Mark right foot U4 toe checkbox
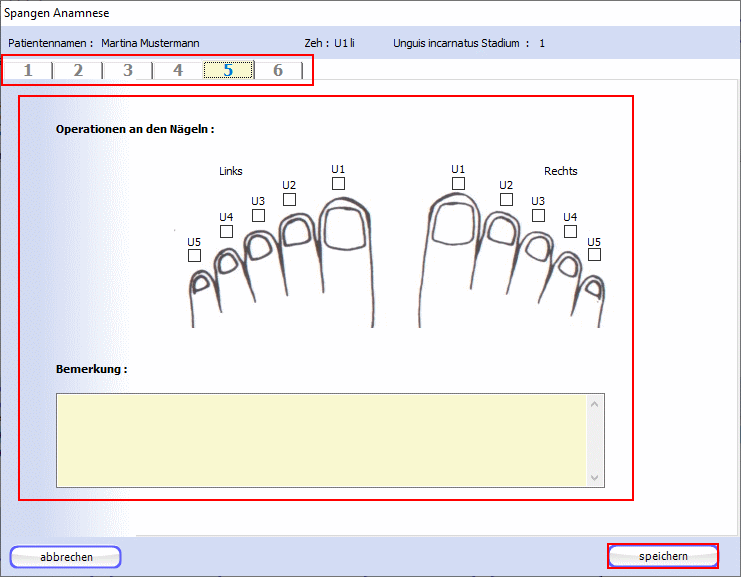This screenshot has height=577, width=741. pyautogui.click(x=571, y=232)
